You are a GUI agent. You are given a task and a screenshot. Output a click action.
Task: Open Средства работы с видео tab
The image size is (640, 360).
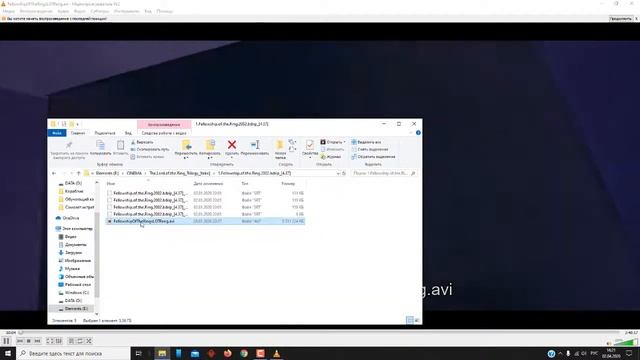[164, 133]
